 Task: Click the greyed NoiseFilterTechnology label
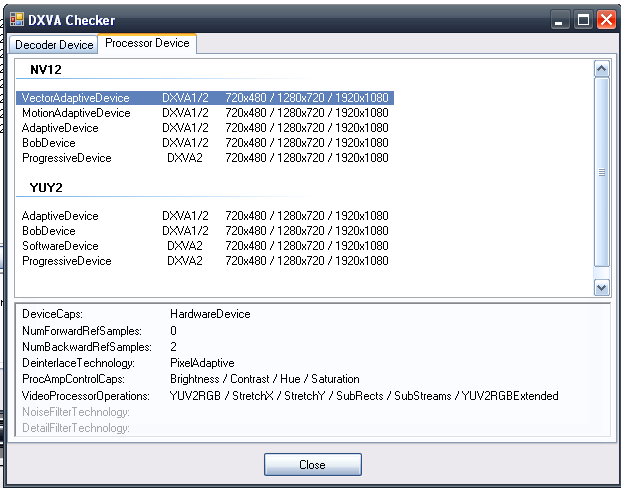point(76,412)
